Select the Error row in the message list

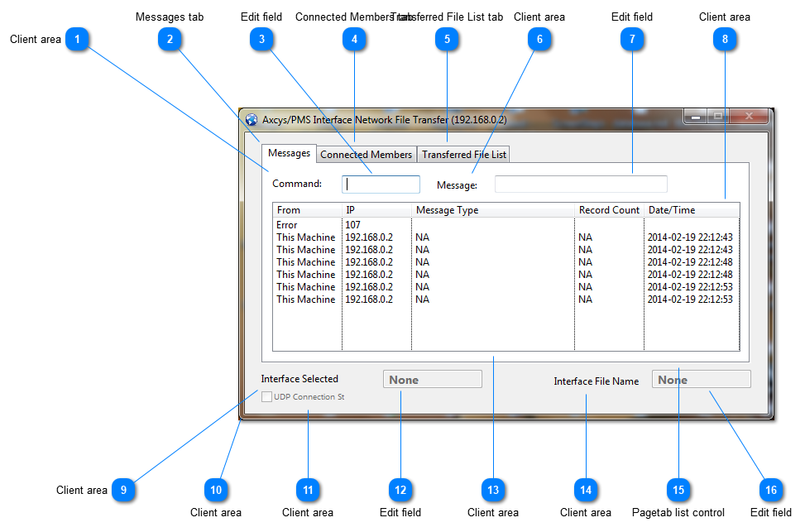(x=506, y=225)
